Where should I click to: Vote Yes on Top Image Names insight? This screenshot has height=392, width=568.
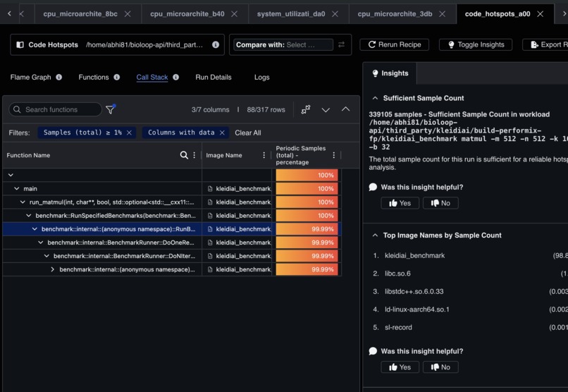[x=400, y=367]
